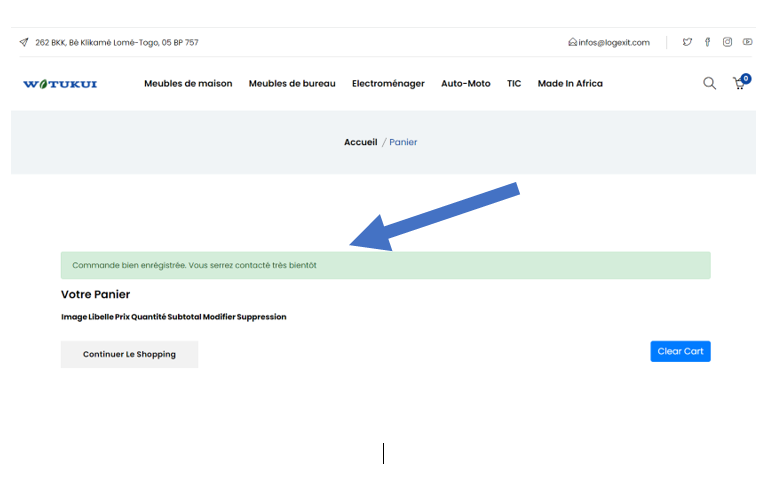Open the TIC menu item
772x477 pixels.
point(514,84)
